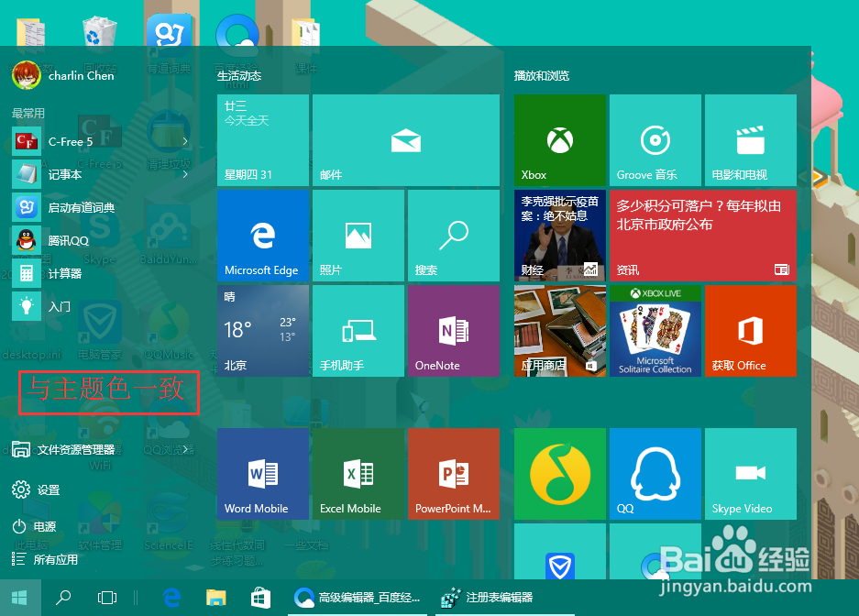Image resolution: width=859 pixels, height=616 pixels.
Task: Expand C-Free 5 jump list arrow
Action: pos(185,142)
